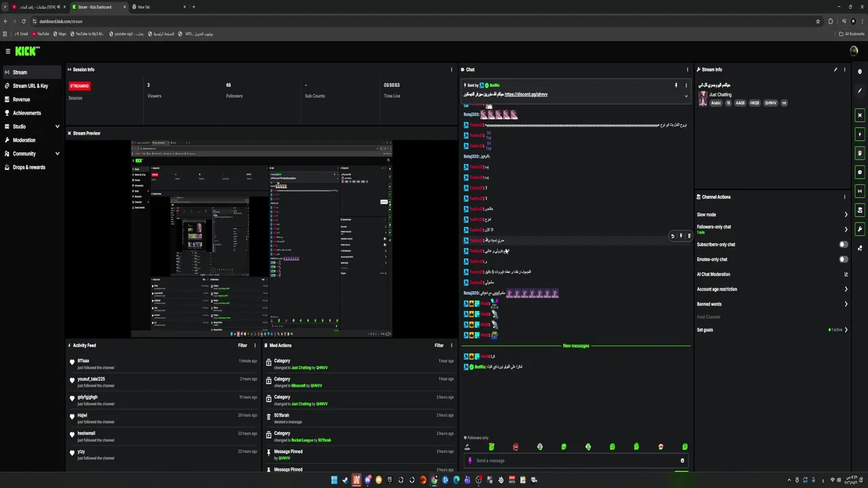Open Drops & rewards page
This screenshot has width=868, height=488.
tap(31, 167)
